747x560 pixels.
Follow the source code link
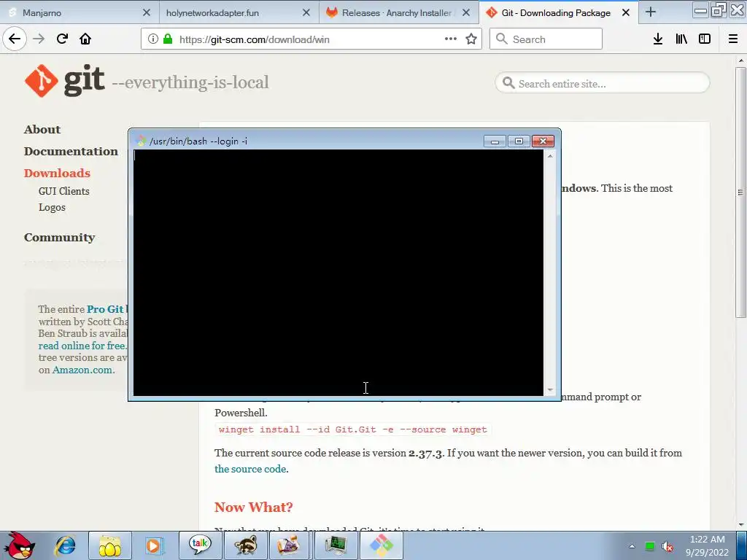click(251, 469)
